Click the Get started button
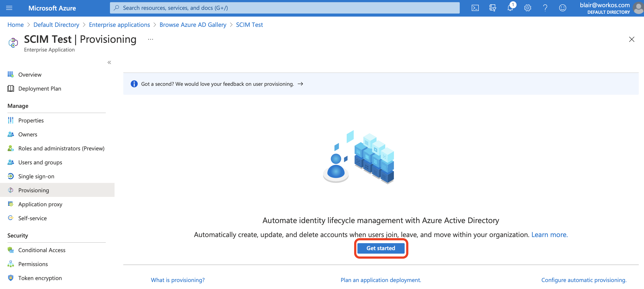This screenshot has height=289, width=644. click(x=381, y=248)
